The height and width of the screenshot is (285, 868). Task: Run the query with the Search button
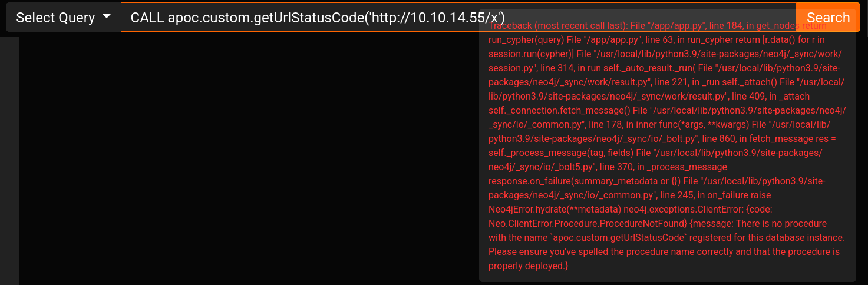pyautogui.click(x=828, y=18)
